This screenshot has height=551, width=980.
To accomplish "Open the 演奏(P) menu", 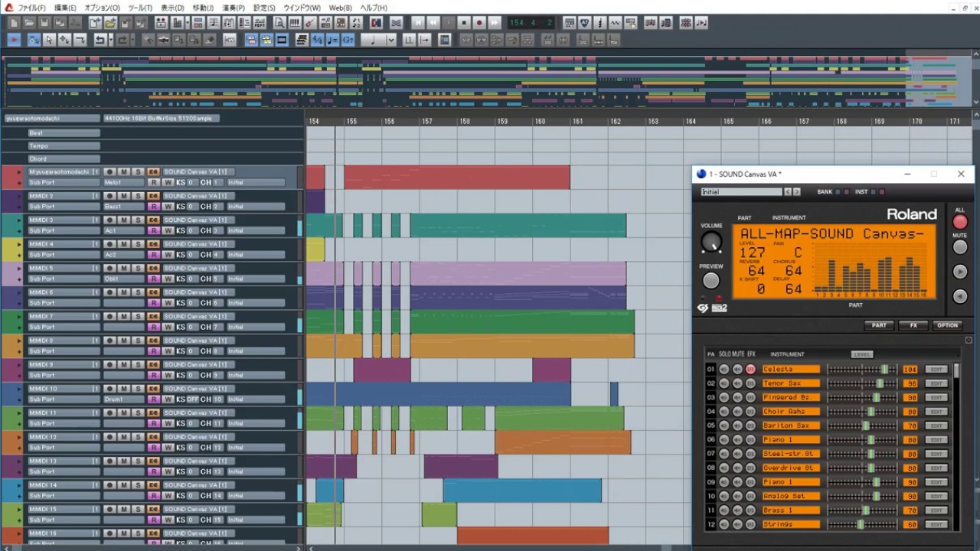I will click(234, 8).
